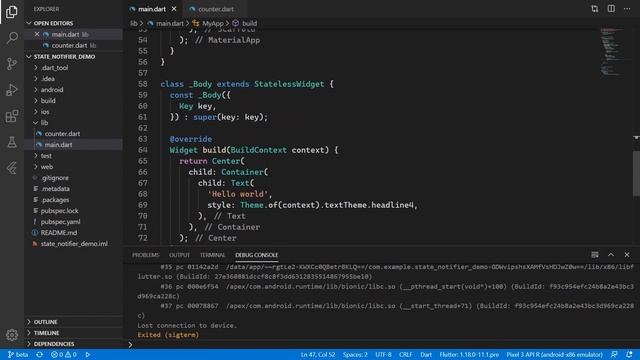Start debugging with status bar play icon

point(88,355)
